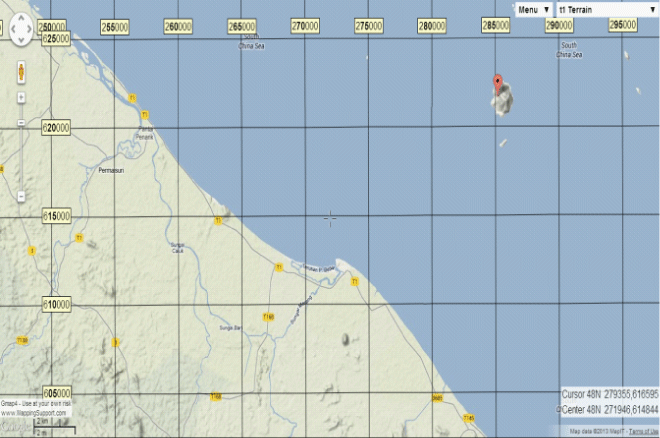Click the crosshair at map center
Viewport: 660px width, 438px height.
[x=329, y=218]
